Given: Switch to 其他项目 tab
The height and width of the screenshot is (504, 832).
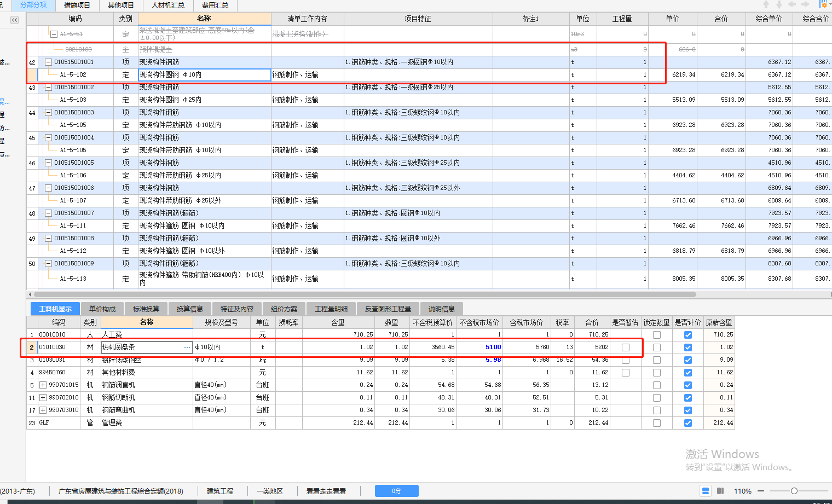Looking at the screenshot, I should pyautogui.click(x=121, y=5).
